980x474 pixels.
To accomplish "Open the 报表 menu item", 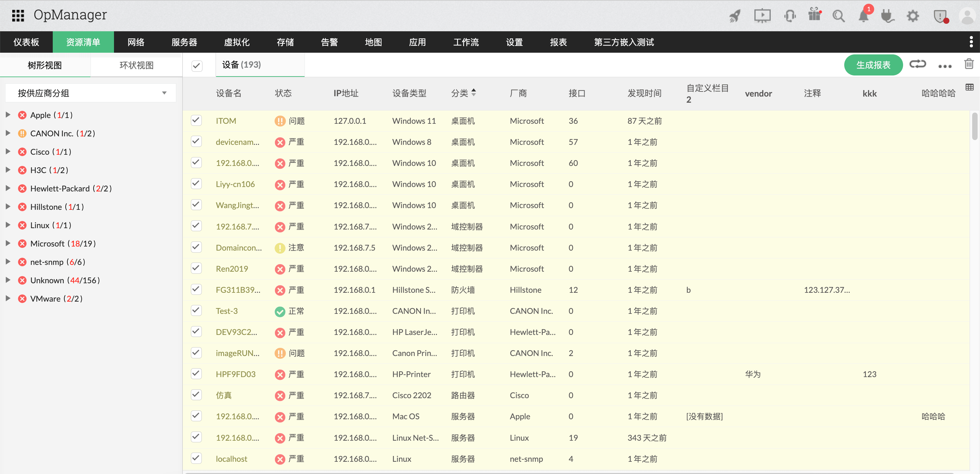I will [x=558, y=42].
